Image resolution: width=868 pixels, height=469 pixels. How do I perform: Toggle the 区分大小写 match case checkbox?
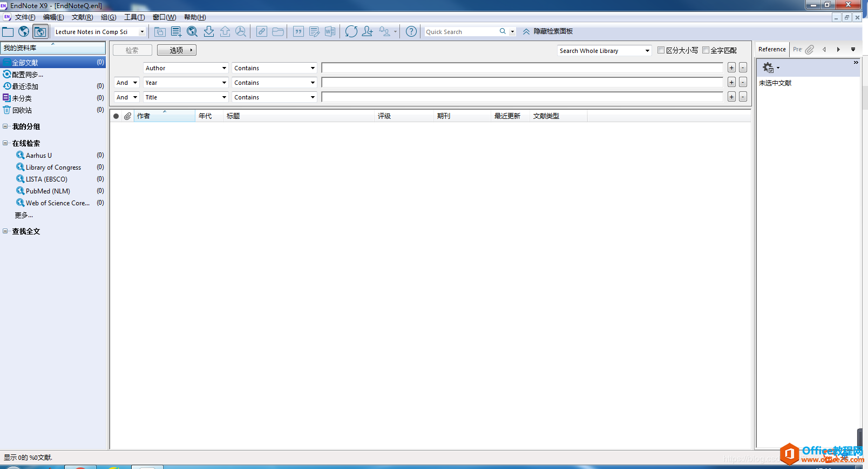[661, 50]
